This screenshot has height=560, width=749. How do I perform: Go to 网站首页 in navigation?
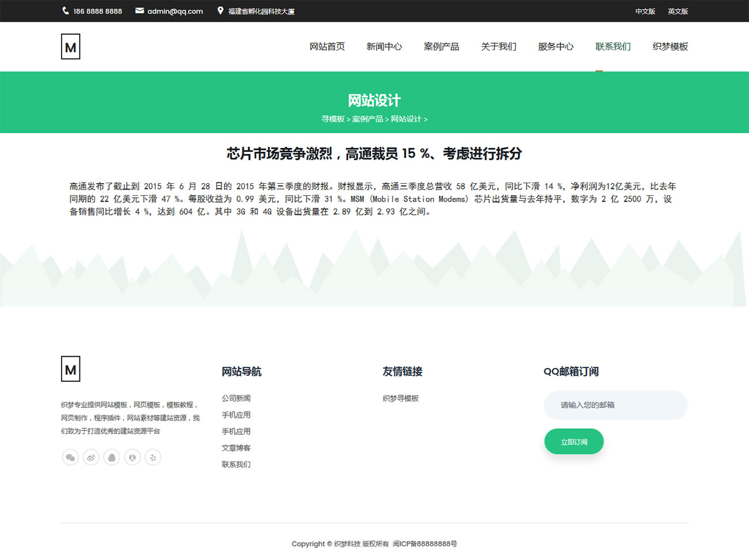pyautogui.click(x=327, y=47)
